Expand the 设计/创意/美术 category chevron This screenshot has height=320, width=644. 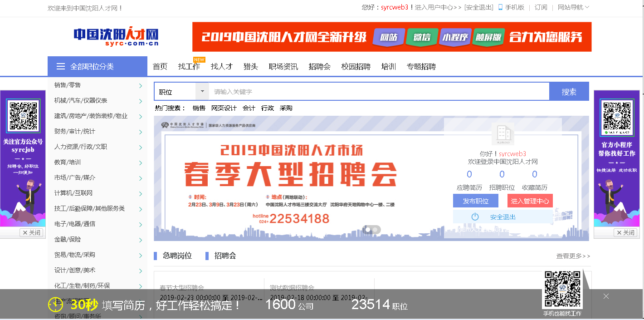(x=141, y=271)
